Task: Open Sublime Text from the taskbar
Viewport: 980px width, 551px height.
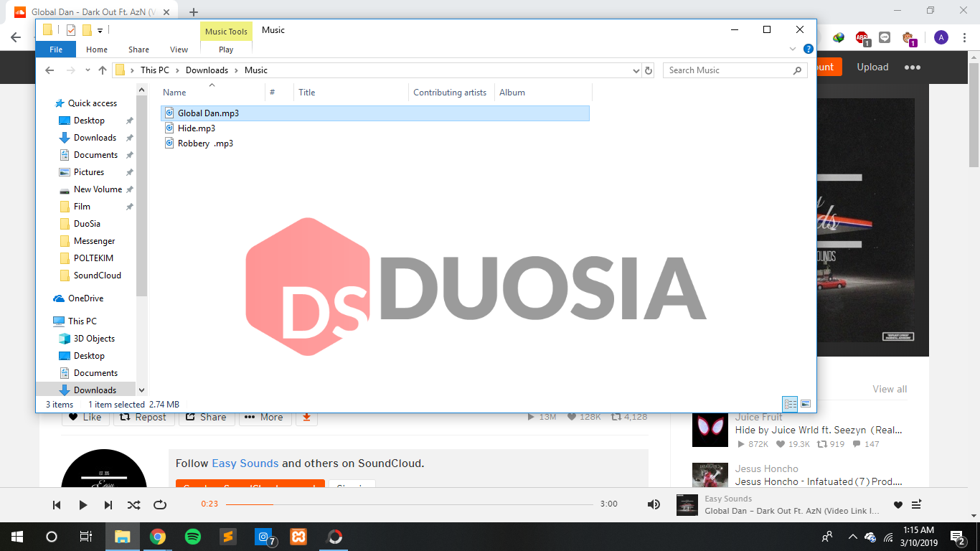Action: coord(228,537)
